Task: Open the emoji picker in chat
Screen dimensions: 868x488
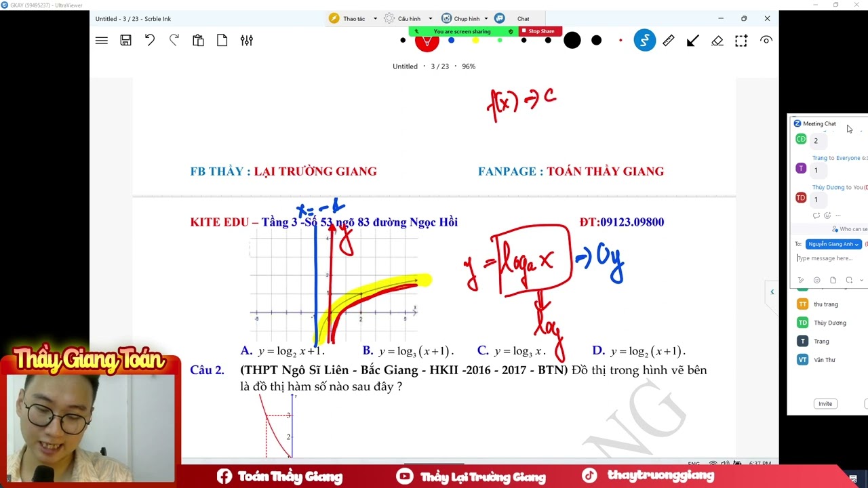Action: (816, 280)
